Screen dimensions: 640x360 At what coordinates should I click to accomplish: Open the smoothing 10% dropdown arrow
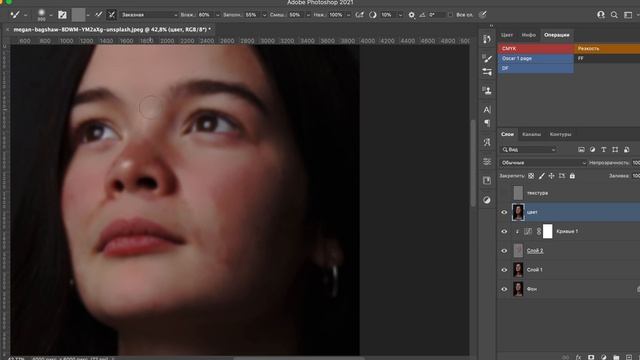click(400, 15)
